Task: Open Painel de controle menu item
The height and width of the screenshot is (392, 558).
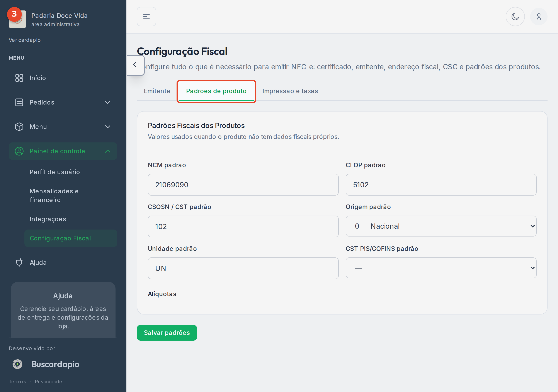Action: coord(63,151)
